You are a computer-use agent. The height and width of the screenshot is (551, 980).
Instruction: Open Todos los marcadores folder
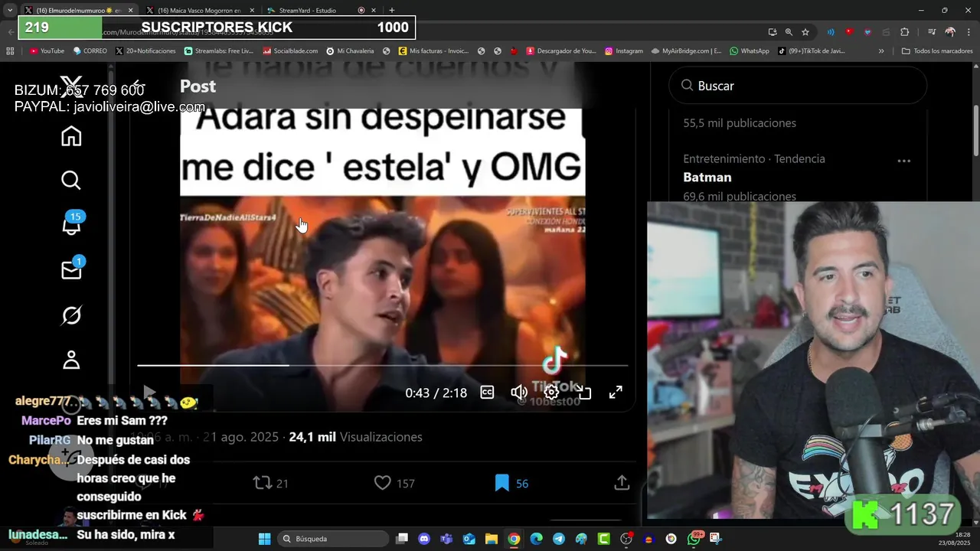click(x=937, y=51)
